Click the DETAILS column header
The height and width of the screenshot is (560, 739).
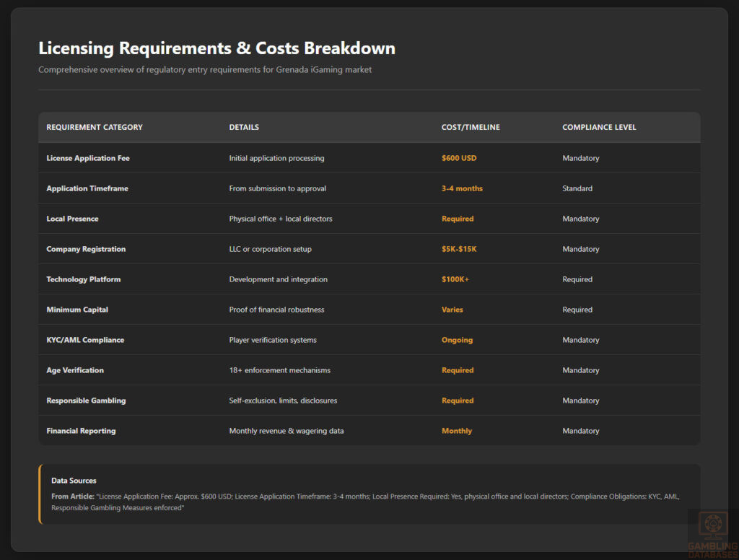(244, 127)
